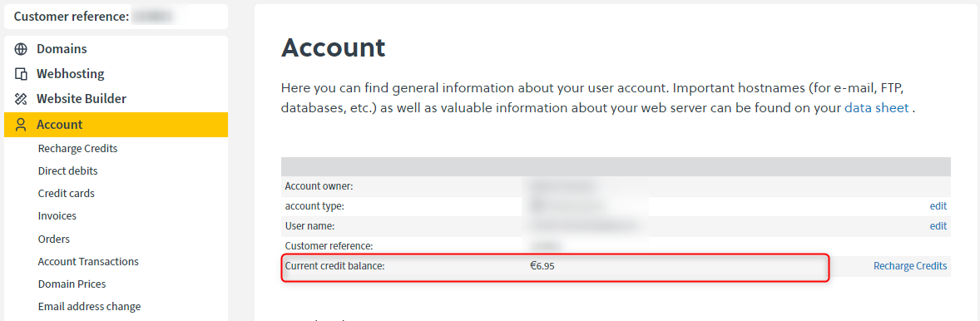Select the highlighted Account menu item
This screenshot has width=980, height=321.
116,124
